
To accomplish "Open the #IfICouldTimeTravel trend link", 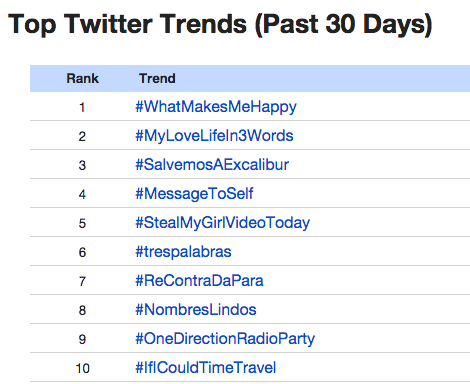I will pyautogui.click(x=206, y=368).
